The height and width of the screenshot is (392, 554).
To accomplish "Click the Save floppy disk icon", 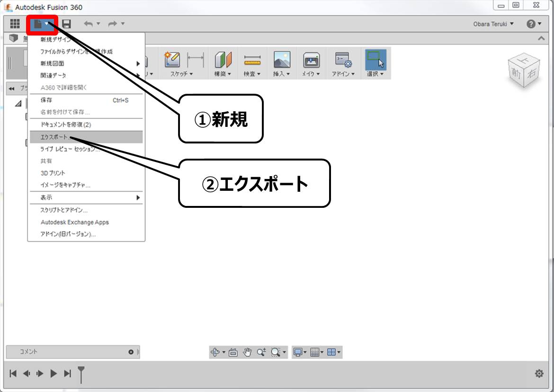I will (66, 24).
